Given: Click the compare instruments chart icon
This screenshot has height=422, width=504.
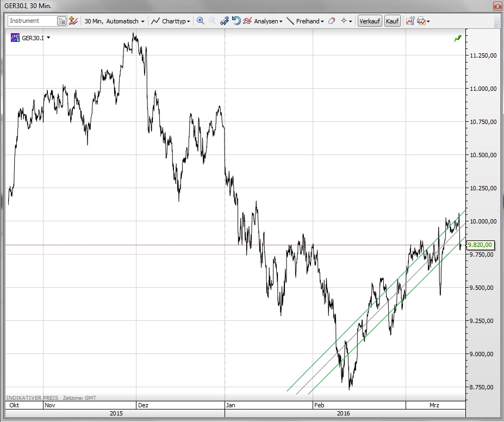Looking at the screenshot, I should pos(73,21).
